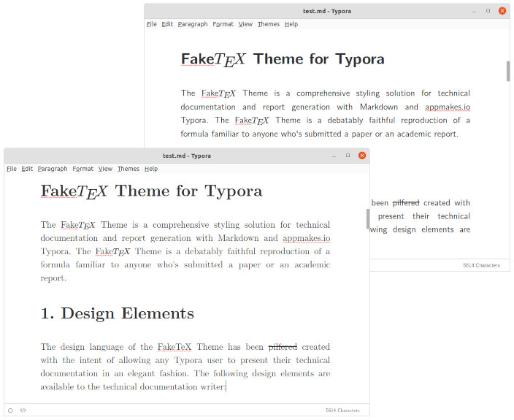Click the sans-serif main heading in back window
The image size is (514, 420).
283,59
